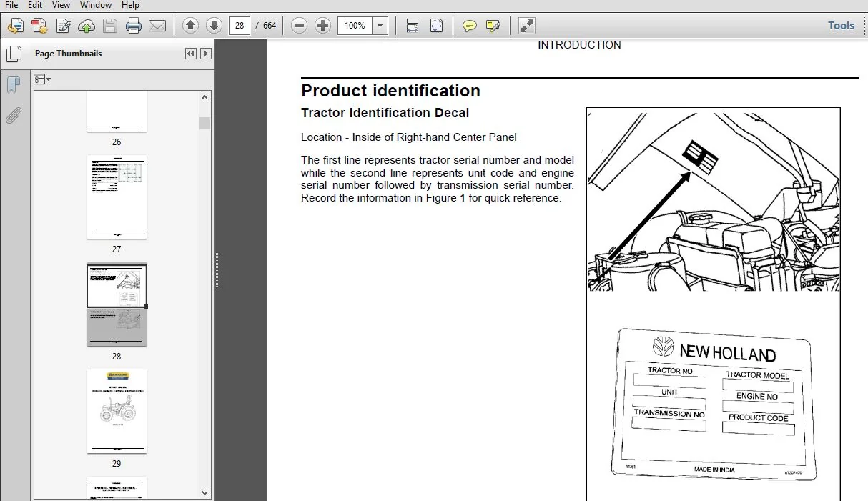The image size is (868, 501).
Task: Select the highlight text tool
Action: tap(493, 26)
